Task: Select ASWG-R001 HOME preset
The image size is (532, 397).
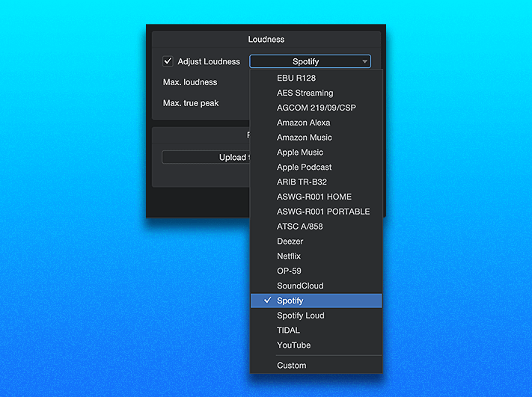Action: (x=317, y=197)
